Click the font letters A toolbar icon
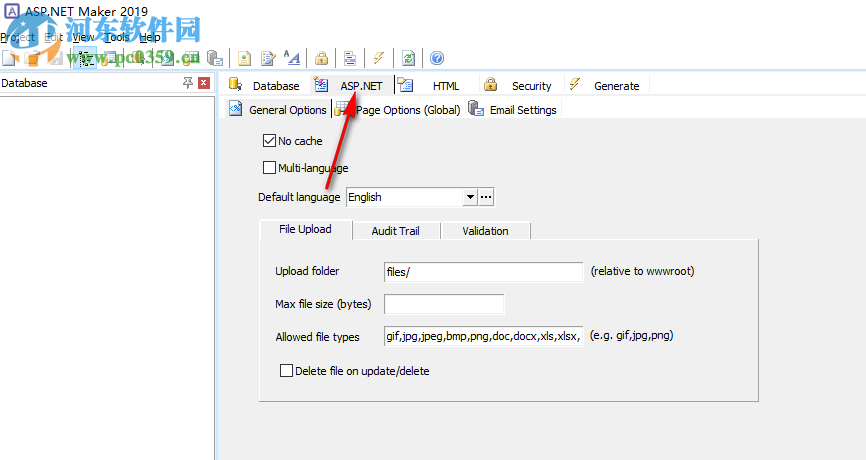Image resolution: width=866 pixels, height=460 pixels. coord(292,57)
